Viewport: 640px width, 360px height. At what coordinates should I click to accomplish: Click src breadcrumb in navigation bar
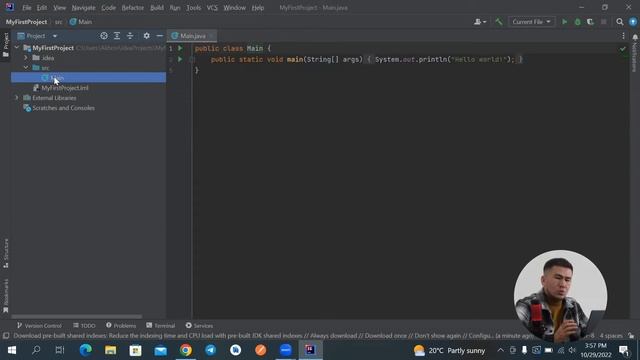[59, 22]
